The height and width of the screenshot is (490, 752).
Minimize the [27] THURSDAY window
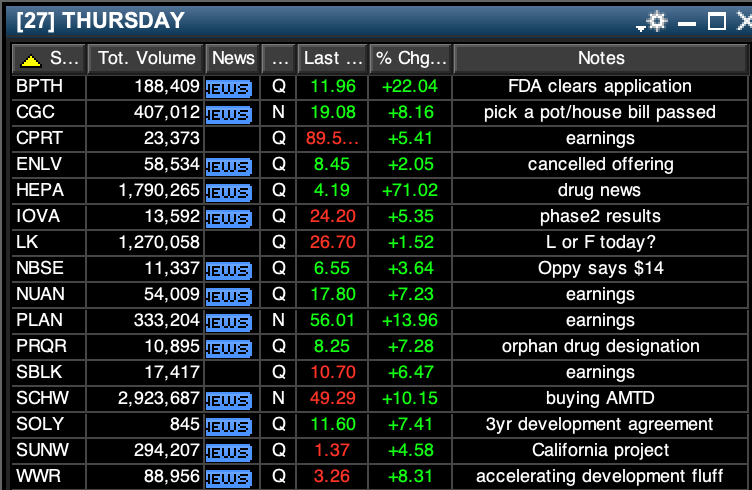687,23
